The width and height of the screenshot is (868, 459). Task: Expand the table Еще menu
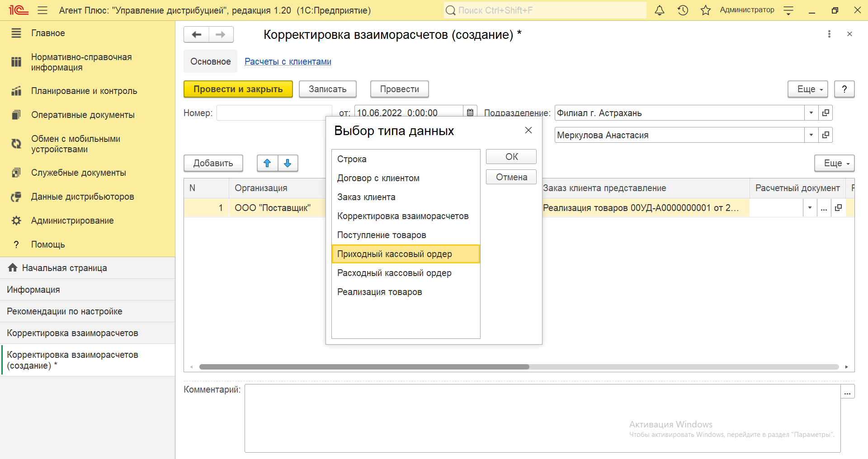point(835,163)
